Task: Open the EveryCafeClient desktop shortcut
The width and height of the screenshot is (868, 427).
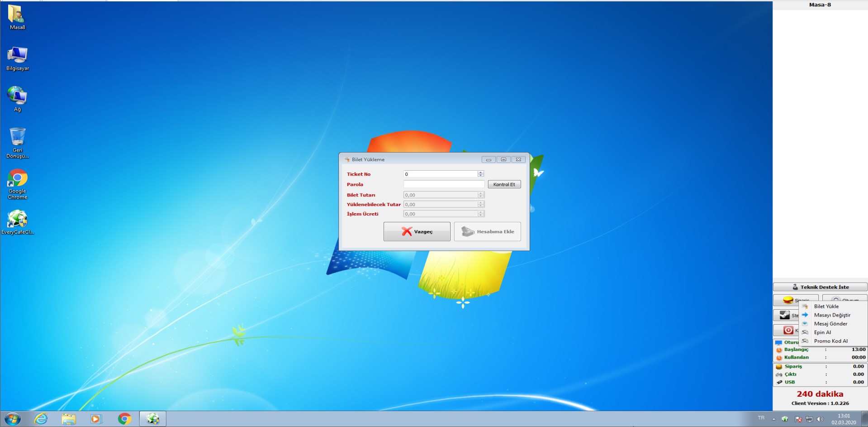Action: (x=17, y=219)
